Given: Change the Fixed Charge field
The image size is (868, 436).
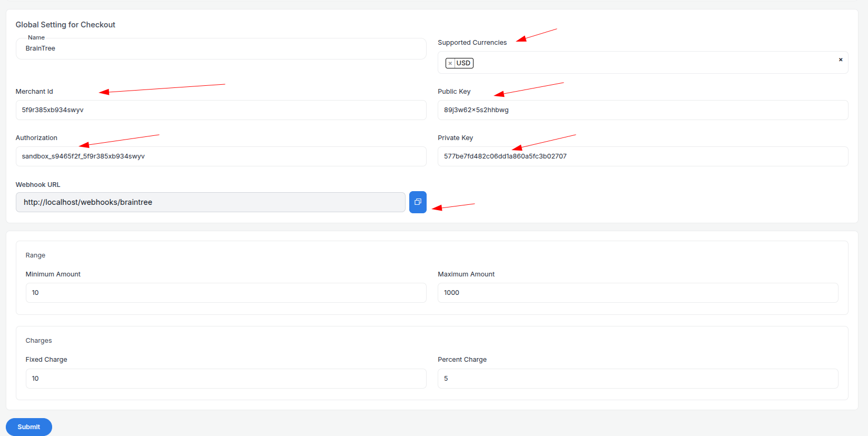Looking at the screenshot, I should 226,379.
